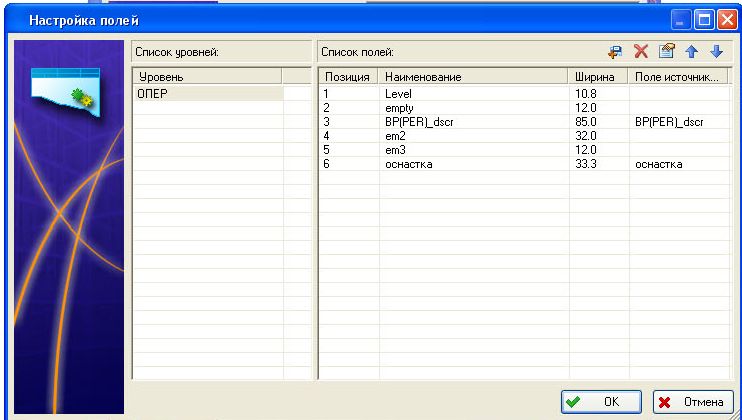Move field up with blue arrow
Viewport: 742px width, 420px height.
click(691, 52)
